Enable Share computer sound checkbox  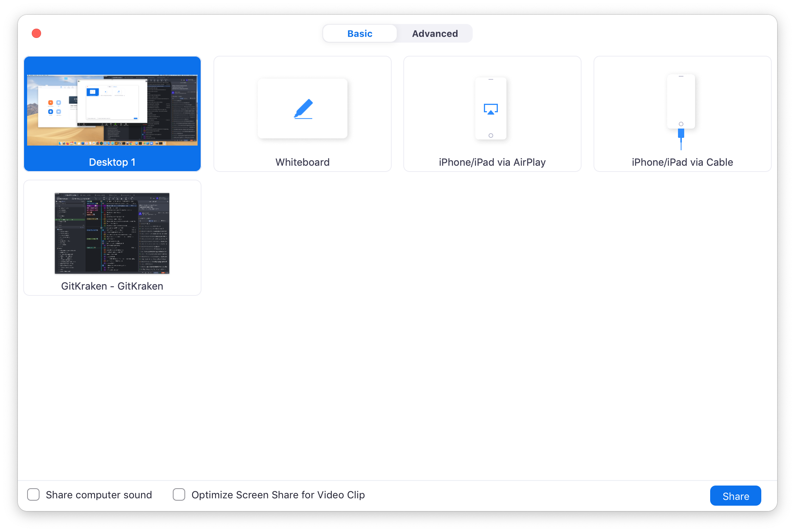click(33, 494)
